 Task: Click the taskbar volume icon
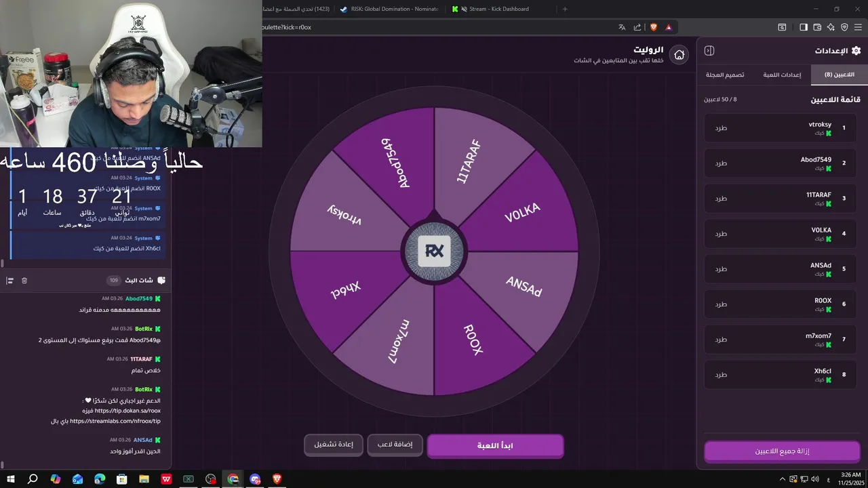814,479
